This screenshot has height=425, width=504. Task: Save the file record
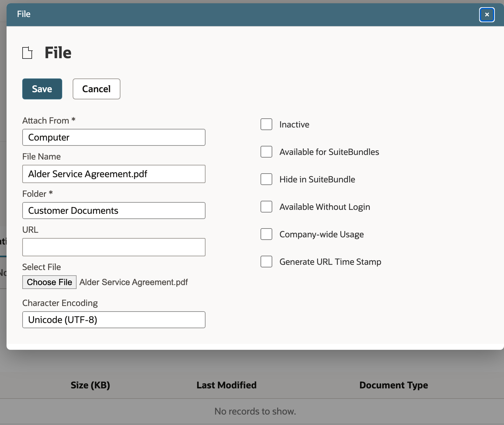pyautogui.click(x=42, y=89)
